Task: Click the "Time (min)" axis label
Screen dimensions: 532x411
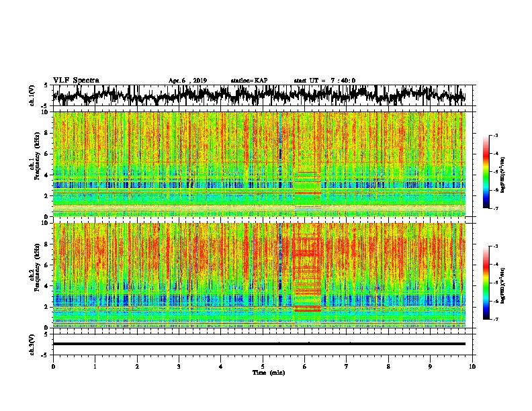Action: pyautogui.click(x=269, y=373)
